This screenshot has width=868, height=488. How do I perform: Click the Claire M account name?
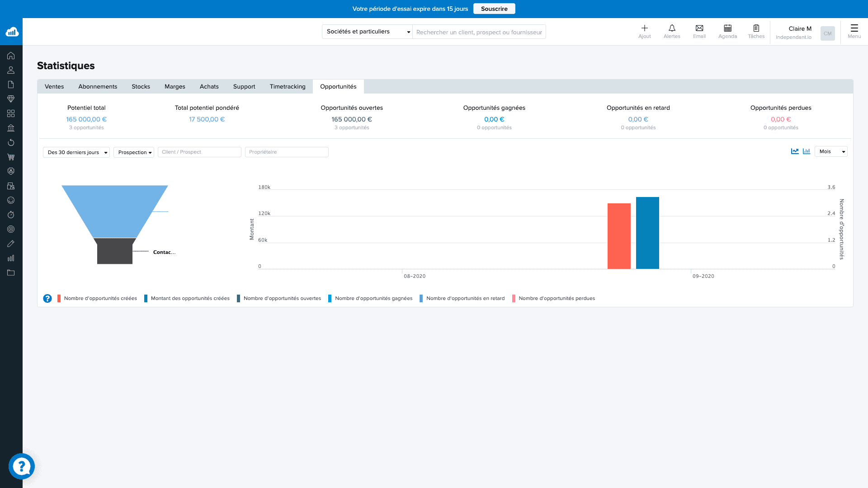[x=800, y=28]
